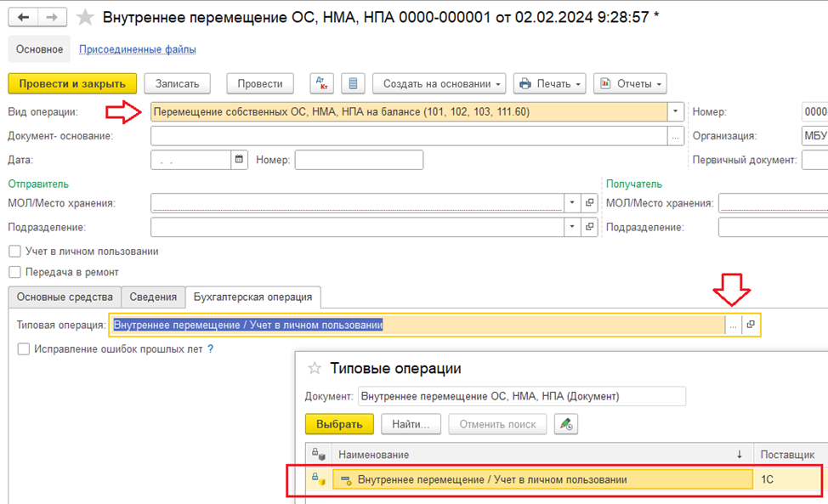Show Дт/Кт postings icon

tap(321, 83)
